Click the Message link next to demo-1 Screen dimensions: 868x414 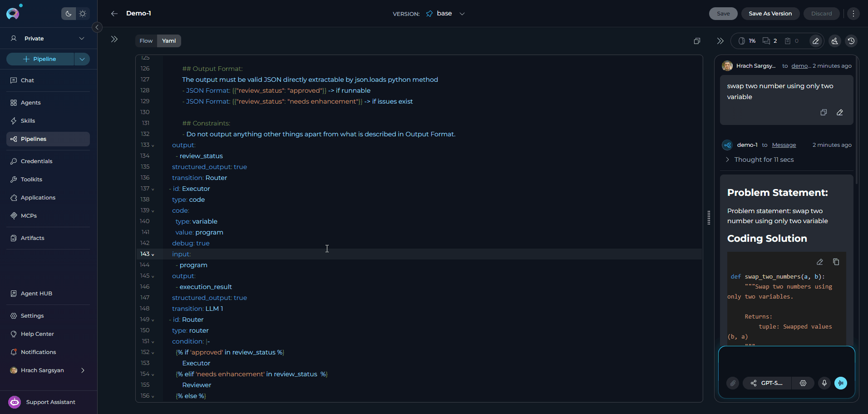pyautogui.click(x=784, y=145)
